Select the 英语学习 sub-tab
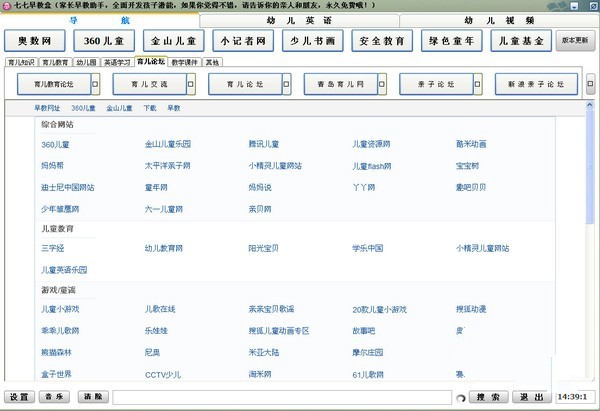 pyautogui.click(x=117, y=62)
